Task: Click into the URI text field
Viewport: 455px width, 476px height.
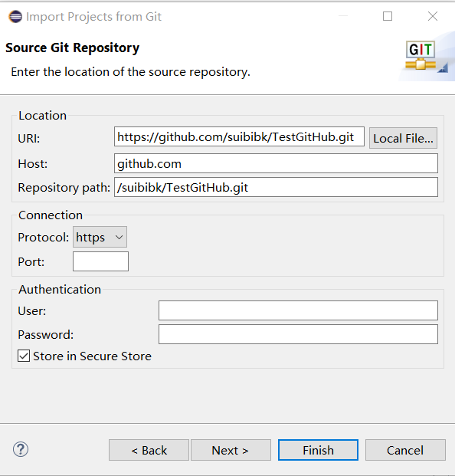Action: click(239, 136)
